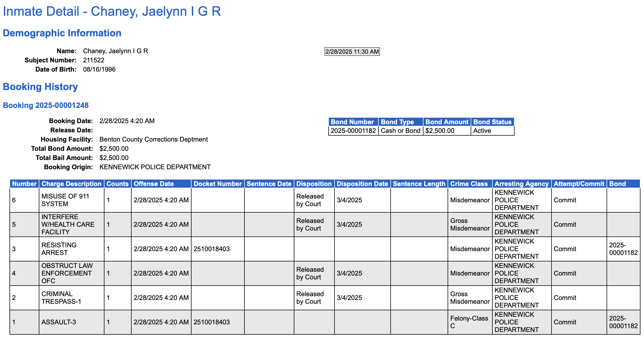The height and width of the screenshot is (339, 644).
Task: Click the Booking History heading
Action: click(x=40, y=87)
